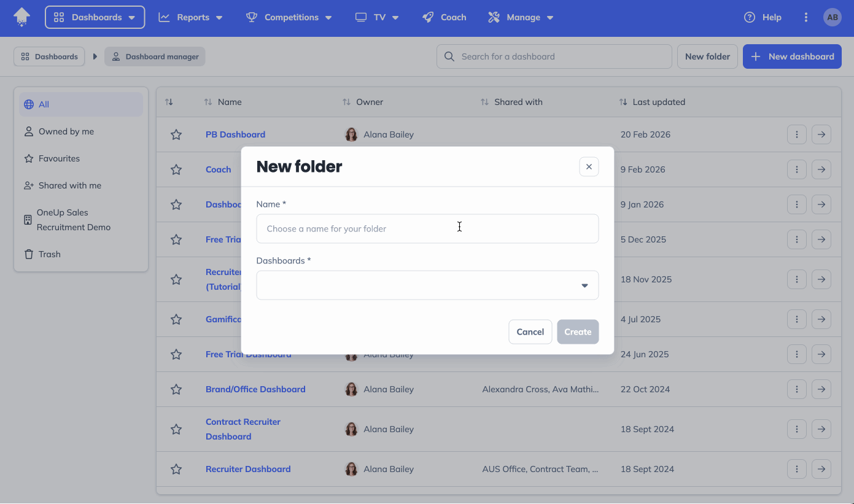Open row options for PB Dashboard

pyautogui.click(x=796, y=134)
